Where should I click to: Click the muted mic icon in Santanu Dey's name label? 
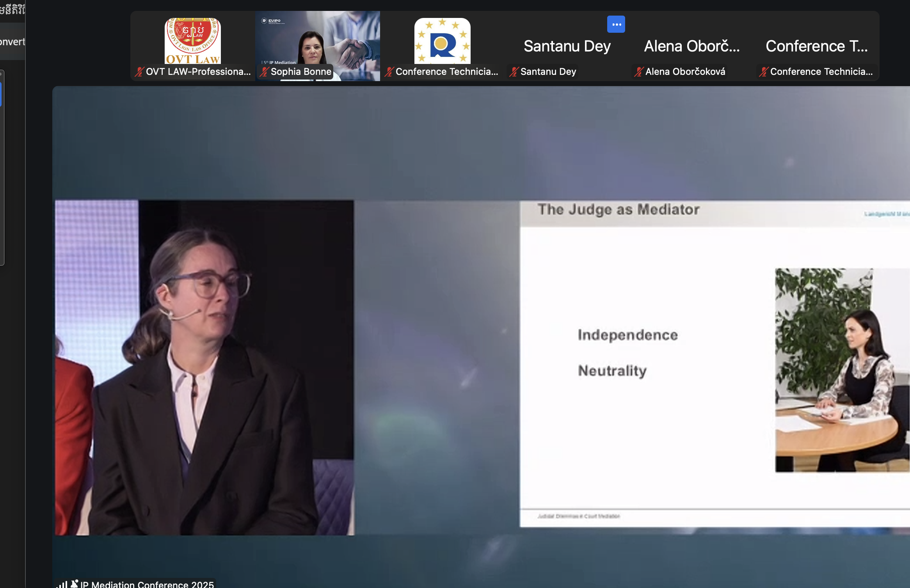514,72
